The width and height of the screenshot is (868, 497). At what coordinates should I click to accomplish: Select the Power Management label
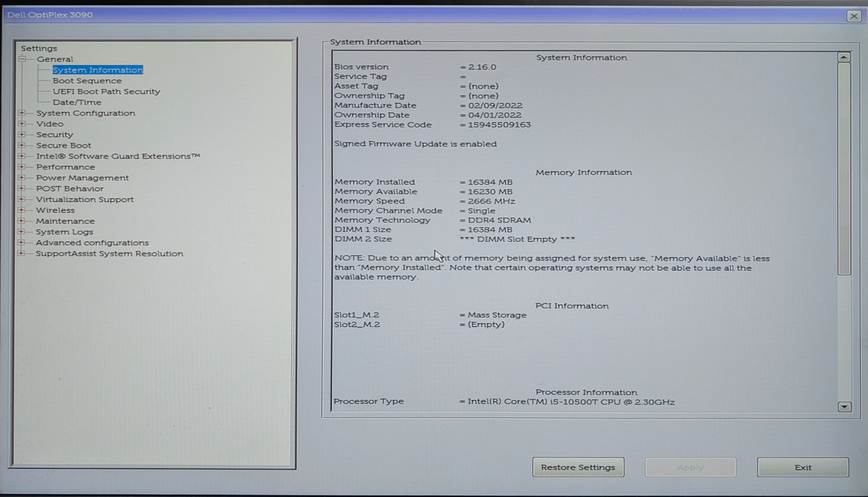83,178
